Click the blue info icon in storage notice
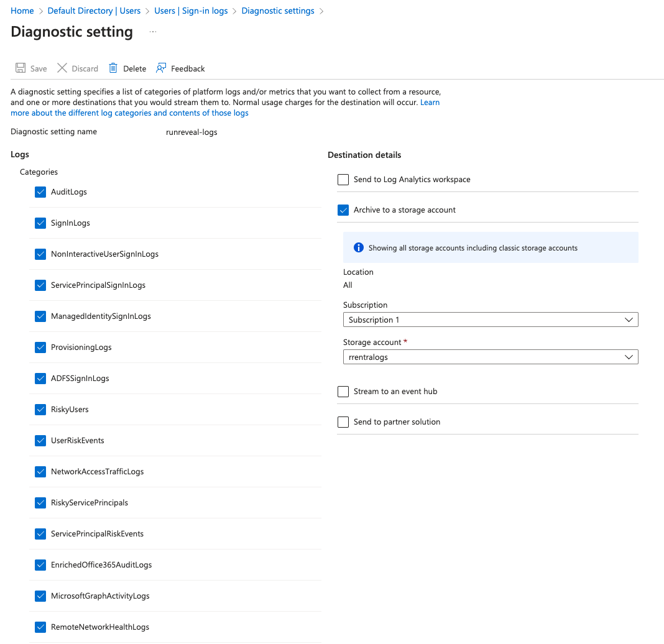The image size is (664, 644). 358,247
